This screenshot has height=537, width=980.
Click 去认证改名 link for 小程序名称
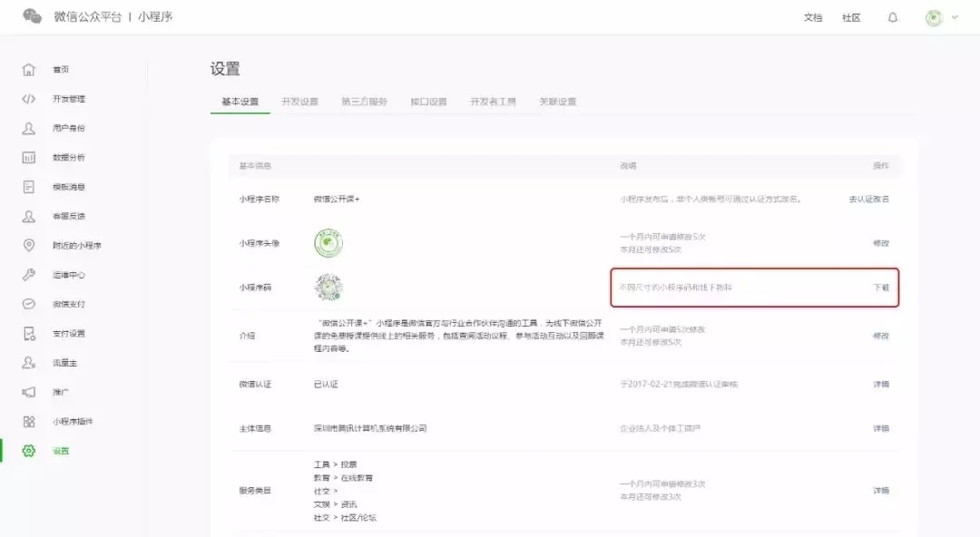[x=868, y=199]
